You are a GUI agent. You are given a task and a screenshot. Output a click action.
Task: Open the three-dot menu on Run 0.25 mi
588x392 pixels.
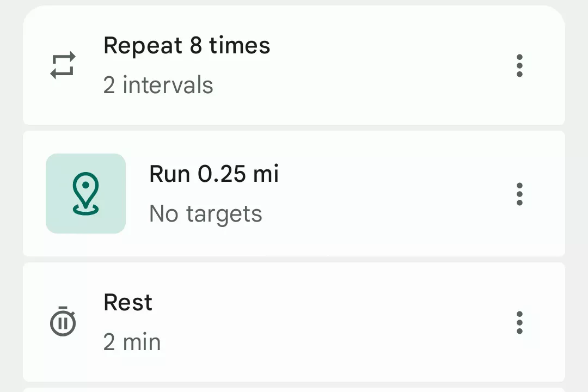click(519, 194)
